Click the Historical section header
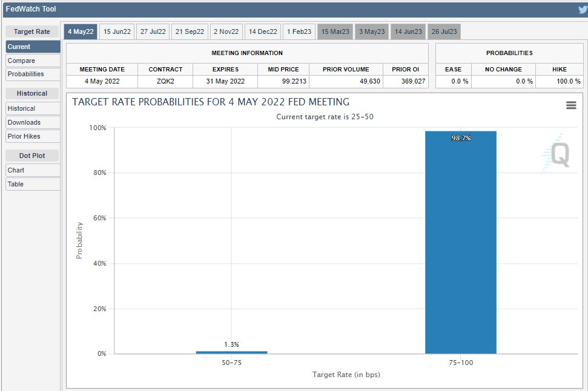 click(32, 93)
